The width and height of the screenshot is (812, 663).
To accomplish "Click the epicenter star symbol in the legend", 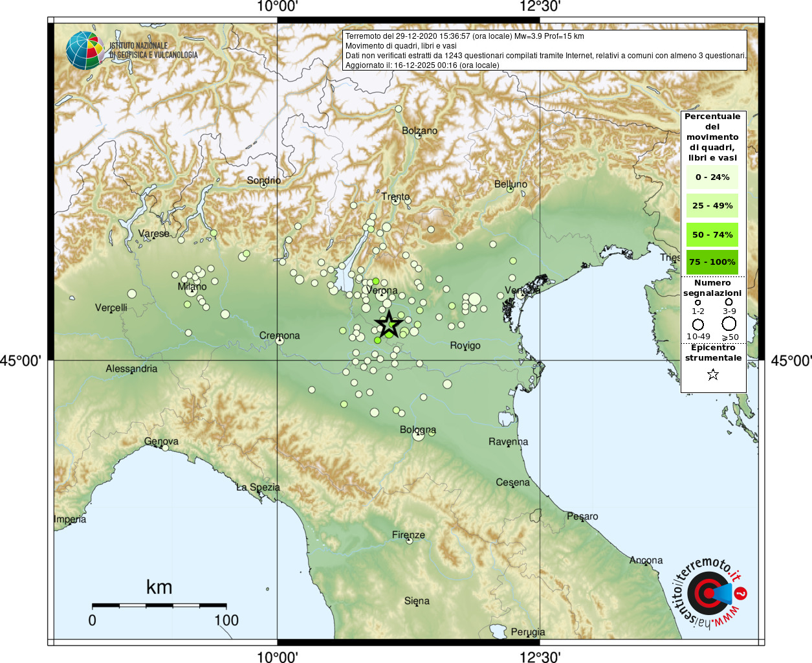I will (x=713, y=374).
